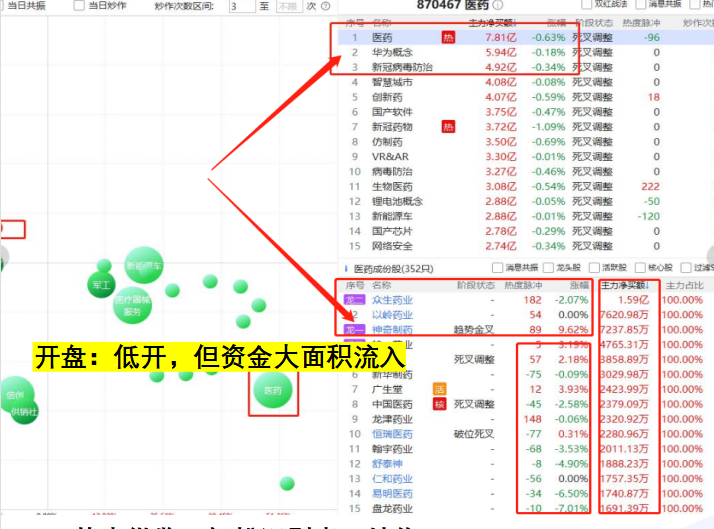
Task: Open 舒泰神 stock link
Action: 387,463
